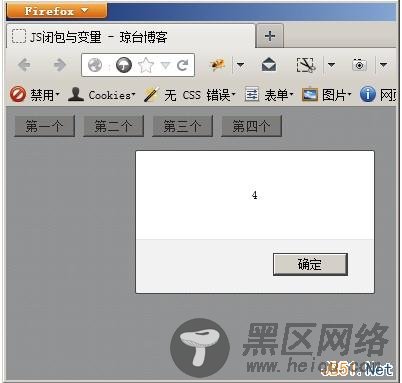This screenshot has height=383, width=402.
Task: Open the 表单 (Forms) toolbar menu
Action: 269,95
